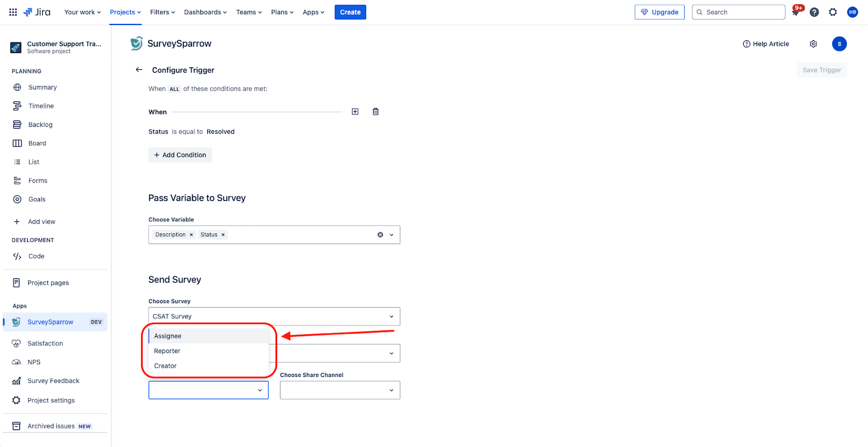The width and height of the screenshot is (868, 447).
Task: Remove the Status variable tag
Action: (x=223, y=235)
